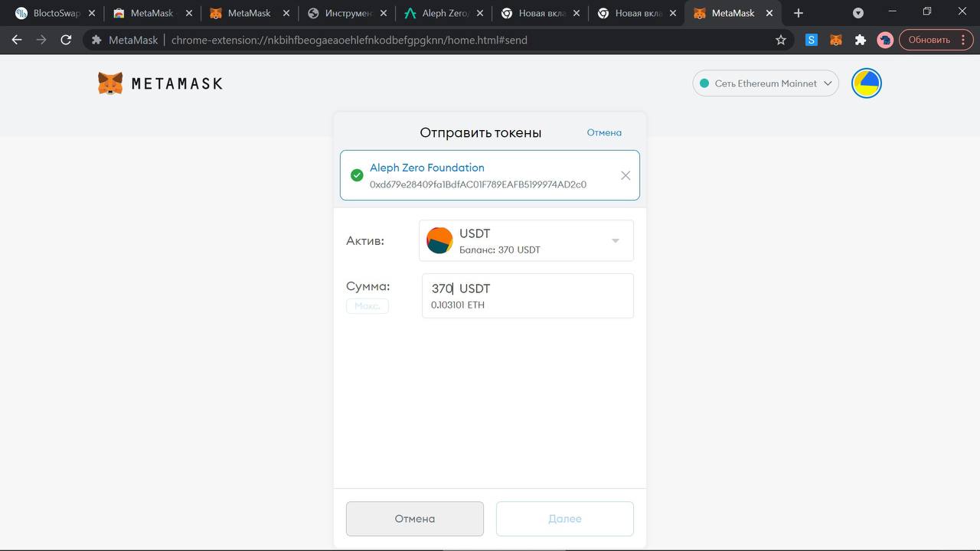Open the Chrome profile avatar
This screenshot has width=980, height=551.
885,40
